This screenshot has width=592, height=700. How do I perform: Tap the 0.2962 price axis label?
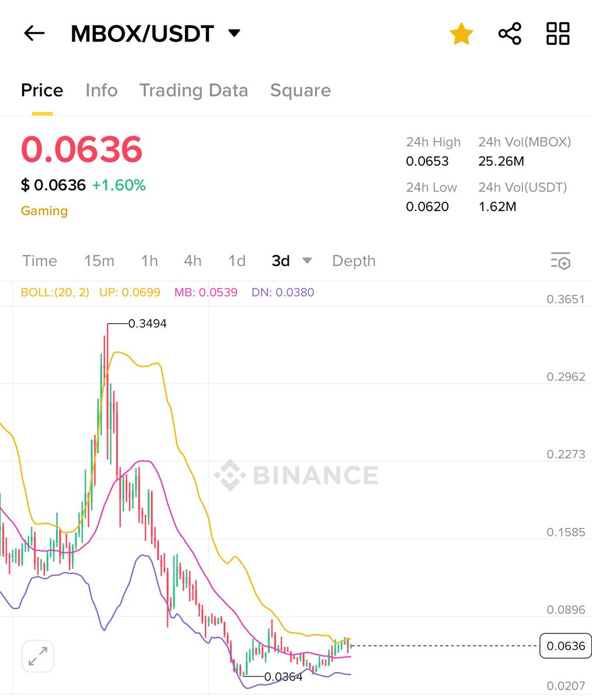point(566,377)
